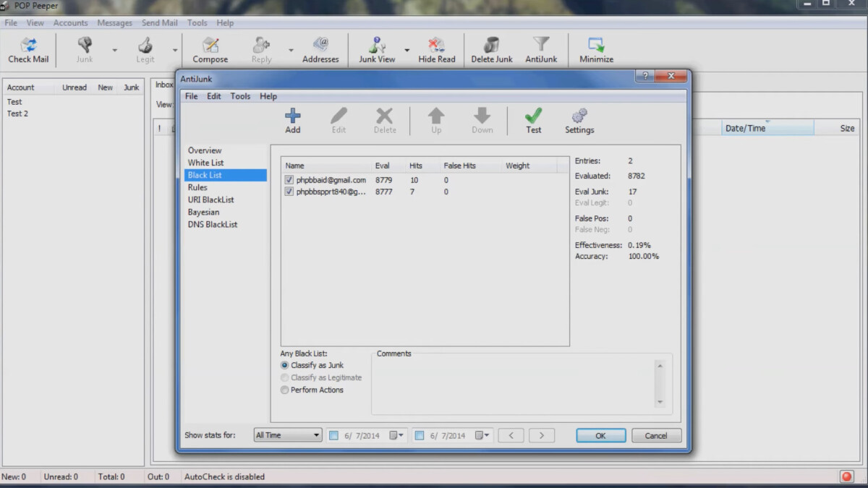Viewport: 868px width, 488px height.
Task: Open the Accounts menu in POP Peeper
Action: (70, 23)
